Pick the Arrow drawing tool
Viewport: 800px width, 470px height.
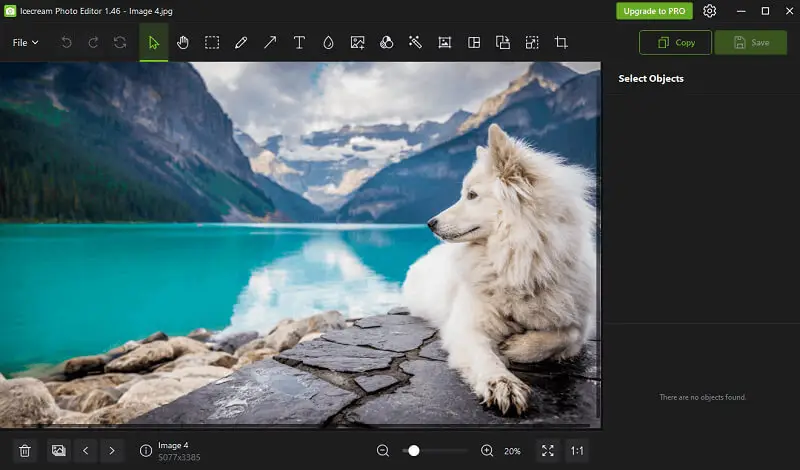tap(270, 43)
